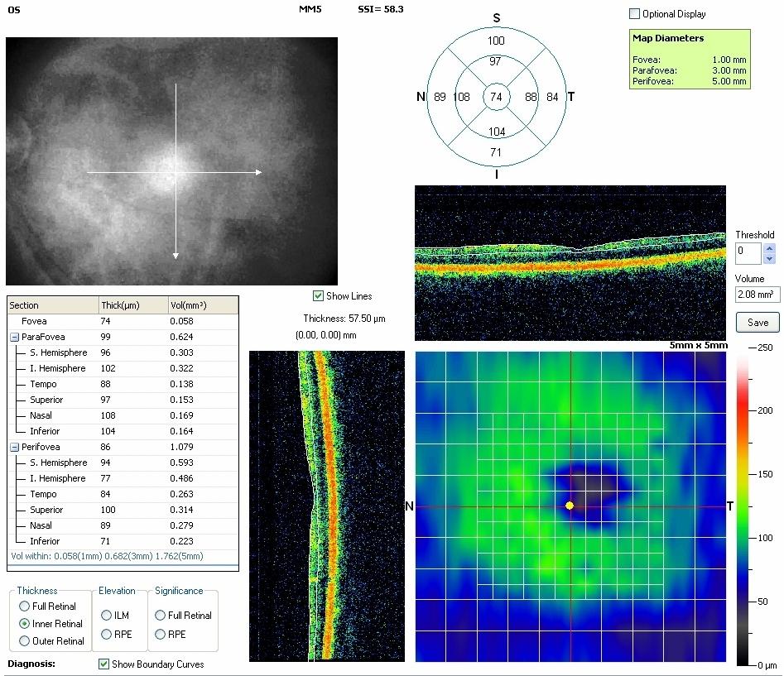Select Full Retinal thickness radio button
Image resolution: width=784 pixels, height=676 pixels.
24,606
